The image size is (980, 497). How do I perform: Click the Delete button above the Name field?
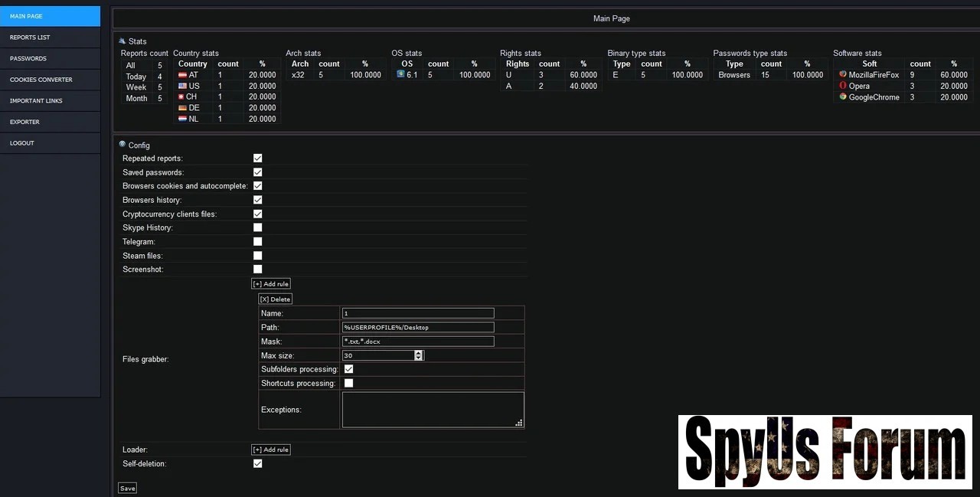point(275,299)
